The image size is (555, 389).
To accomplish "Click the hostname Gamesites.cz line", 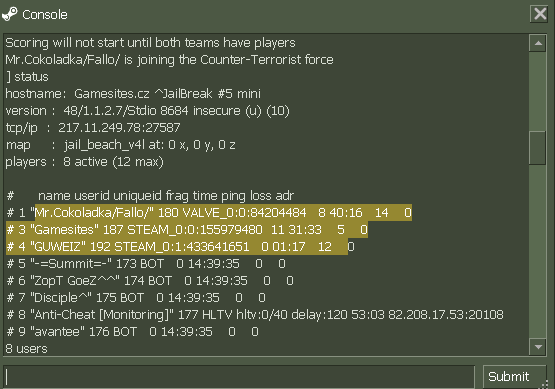I will (x=133, y=94).
